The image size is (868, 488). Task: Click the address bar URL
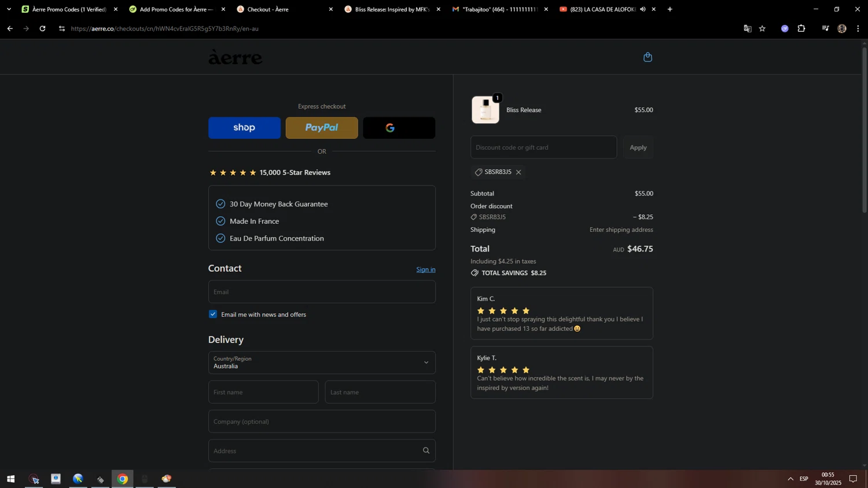(x=165, y=28)
